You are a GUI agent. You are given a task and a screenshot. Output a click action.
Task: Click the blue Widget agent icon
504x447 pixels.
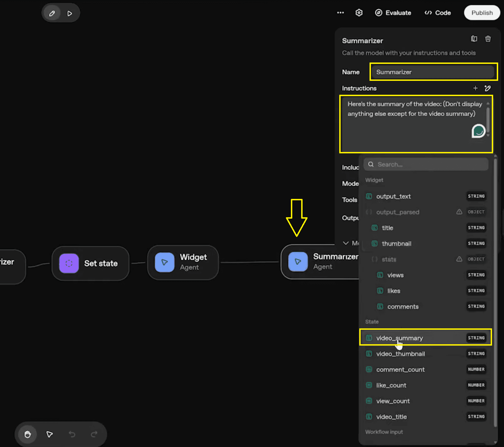tap(164, 262)
